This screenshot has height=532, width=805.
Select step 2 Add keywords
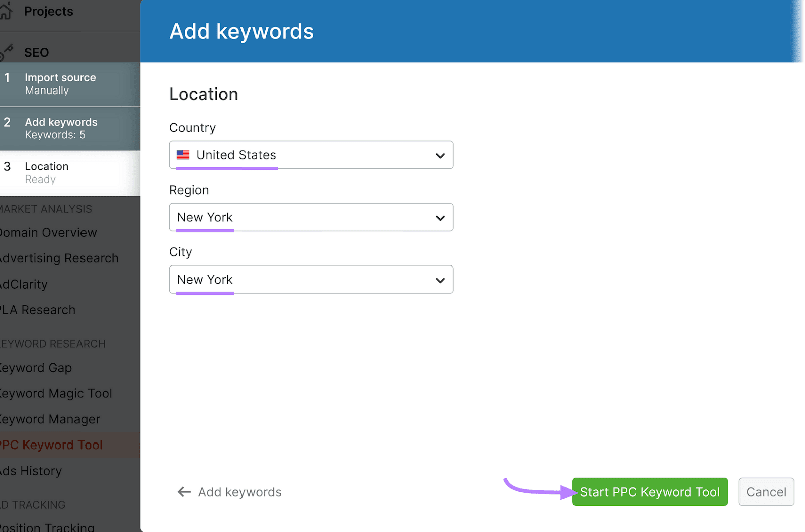click(70, 128)
